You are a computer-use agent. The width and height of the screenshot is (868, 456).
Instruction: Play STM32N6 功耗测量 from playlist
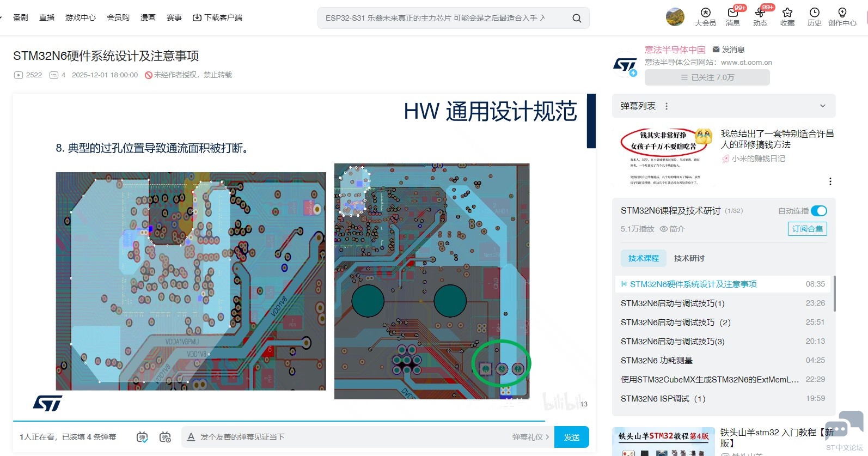657,361
